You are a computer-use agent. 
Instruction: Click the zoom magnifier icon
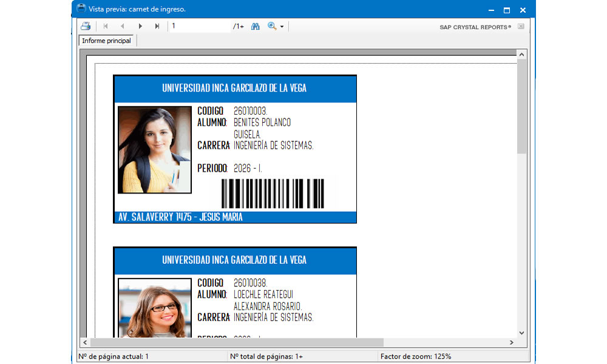point(272,26)
